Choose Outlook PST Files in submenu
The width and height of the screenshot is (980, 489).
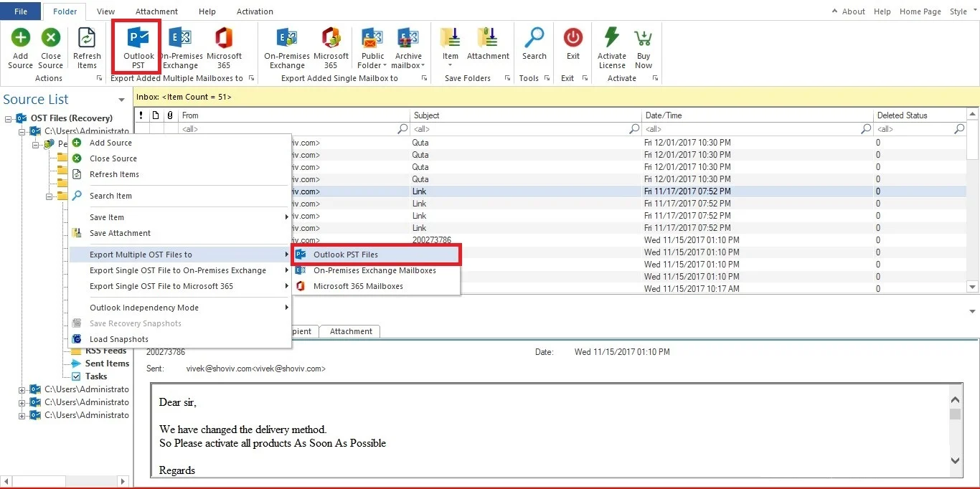point(376,255)
